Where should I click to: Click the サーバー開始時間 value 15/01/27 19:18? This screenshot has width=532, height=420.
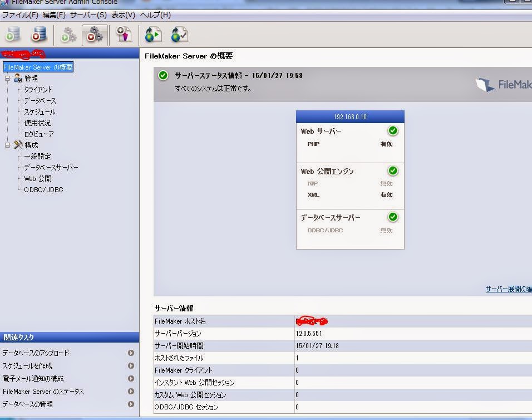point(317,346)
